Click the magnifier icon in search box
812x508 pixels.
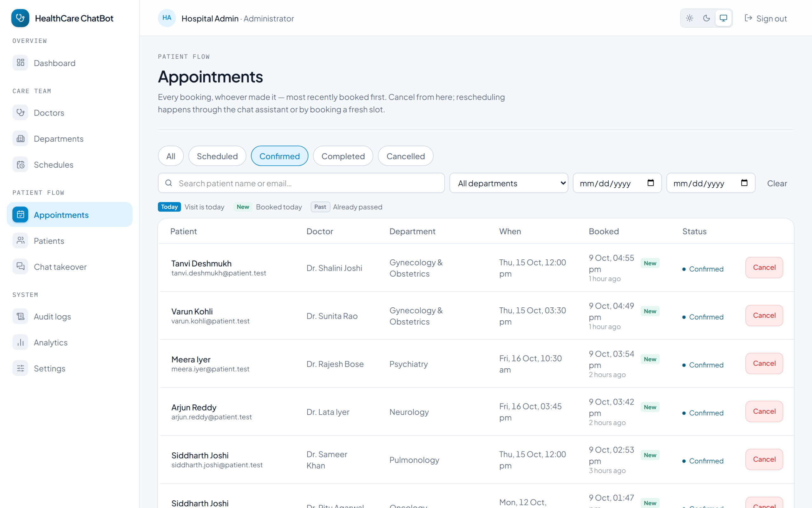tap(169, 183)
